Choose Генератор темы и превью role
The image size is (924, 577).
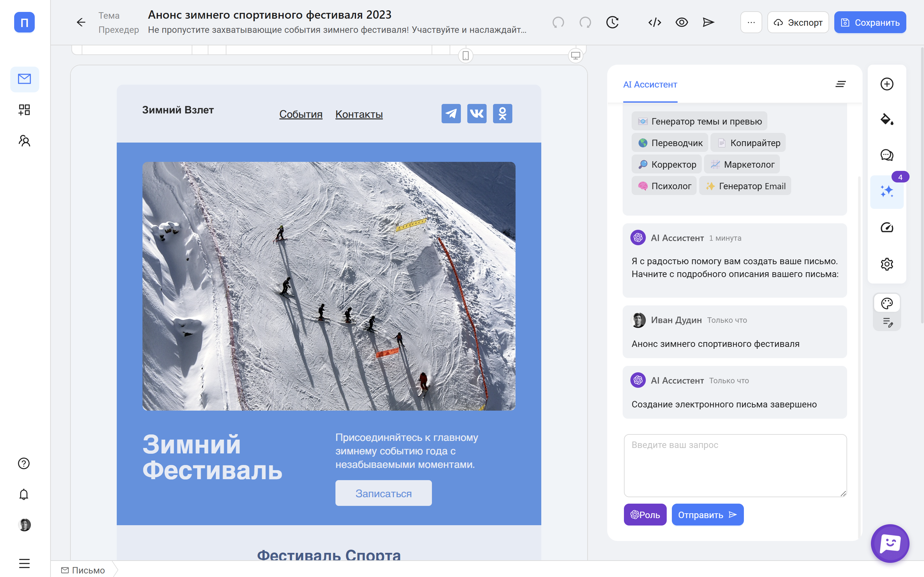pyautogui.click(x=700, y=121)
